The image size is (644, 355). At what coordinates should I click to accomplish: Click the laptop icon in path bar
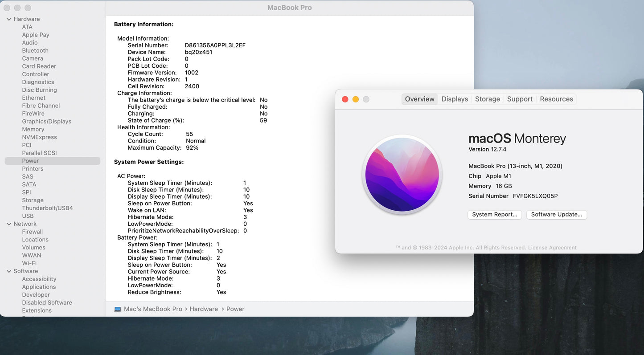[x=118, y=309]
